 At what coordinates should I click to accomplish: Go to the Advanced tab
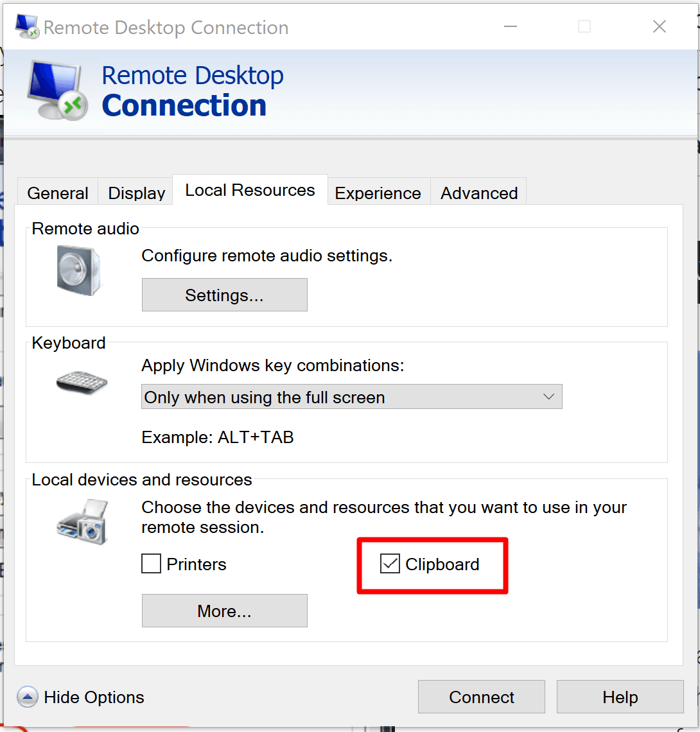479,193
